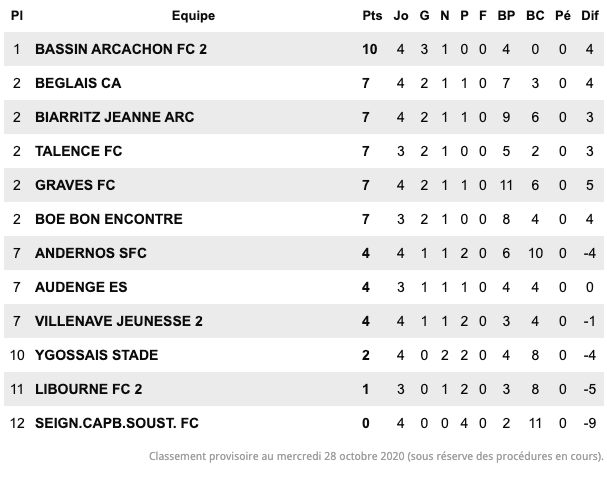Select the Jo column header
The width and height of the screenshot is (607, 480).
[401, 15]
